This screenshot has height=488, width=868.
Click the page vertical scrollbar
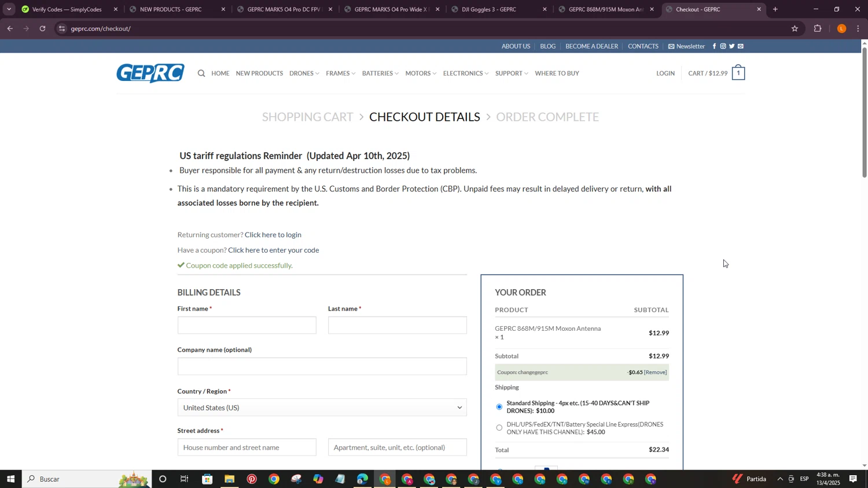point(865,113)
